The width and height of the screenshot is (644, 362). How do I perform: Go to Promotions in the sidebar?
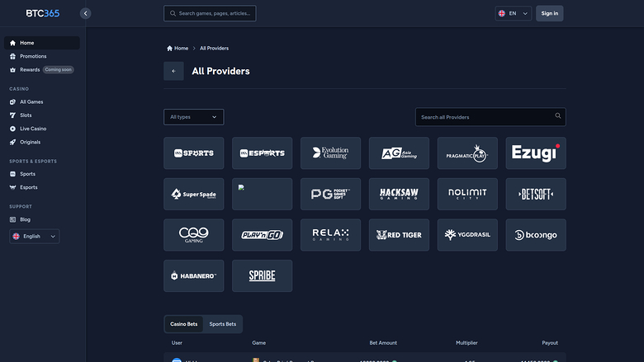[33, 56]
